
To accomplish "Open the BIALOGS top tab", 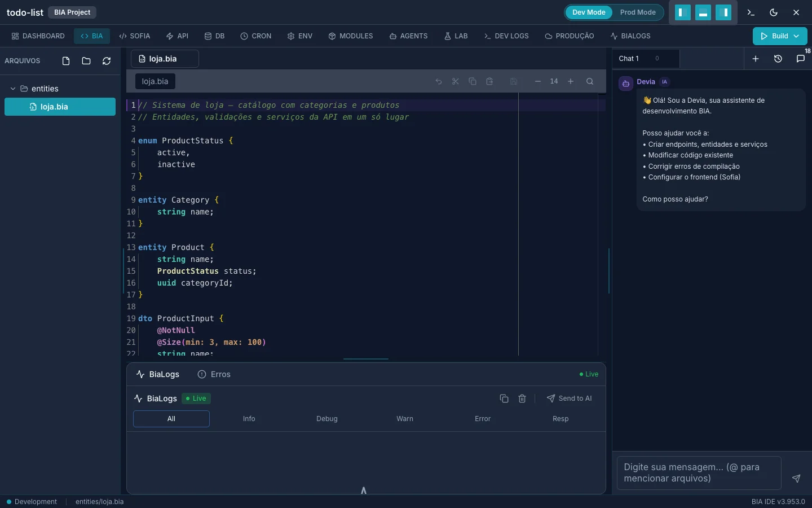I will tap(630, 36).
